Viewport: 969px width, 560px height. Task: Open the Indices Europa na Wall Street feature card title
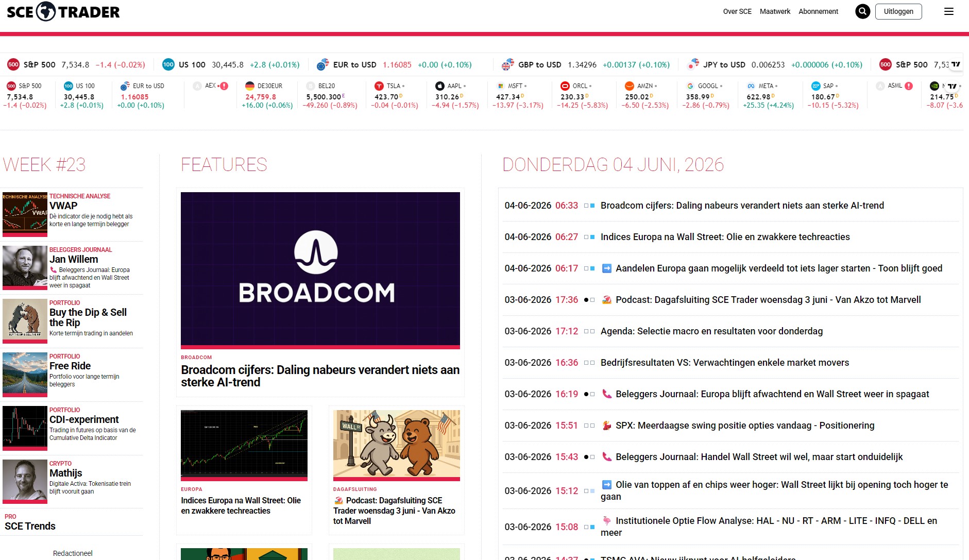241,505
